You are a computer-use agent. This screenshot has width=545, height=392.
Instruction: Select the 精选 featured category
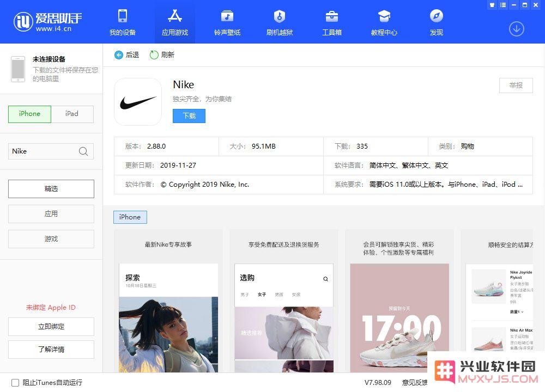[51, 189]
